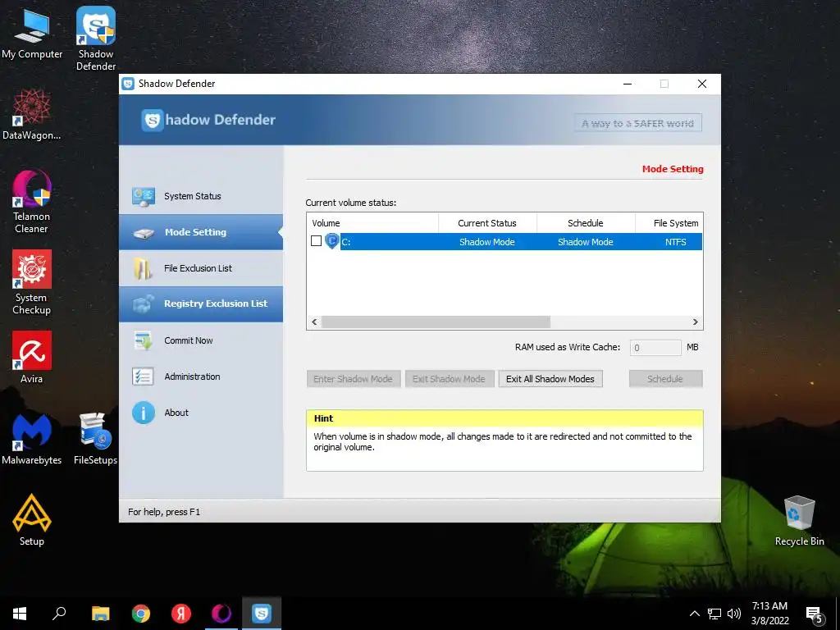This screenshot has width=840, height=630.
Task: Click Shadow Defender taskbar button
Action: [262, 614]
